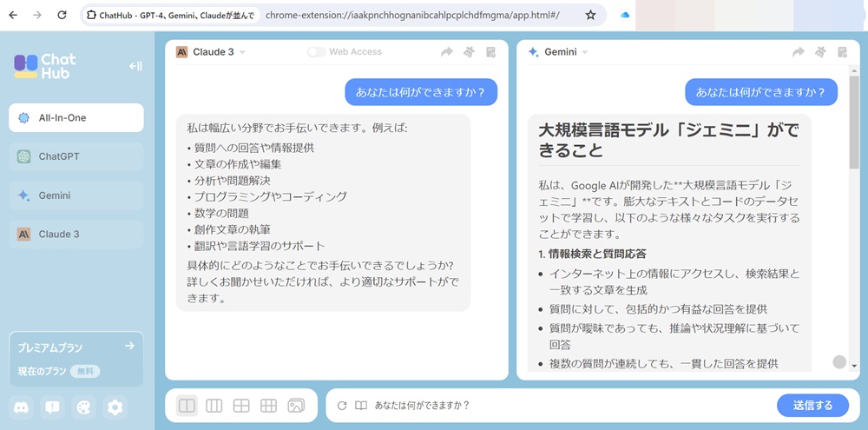The height and width of the screenshot is (430, 868).
Task: Select the three-panel layout
Action: (x=214, y=406)
